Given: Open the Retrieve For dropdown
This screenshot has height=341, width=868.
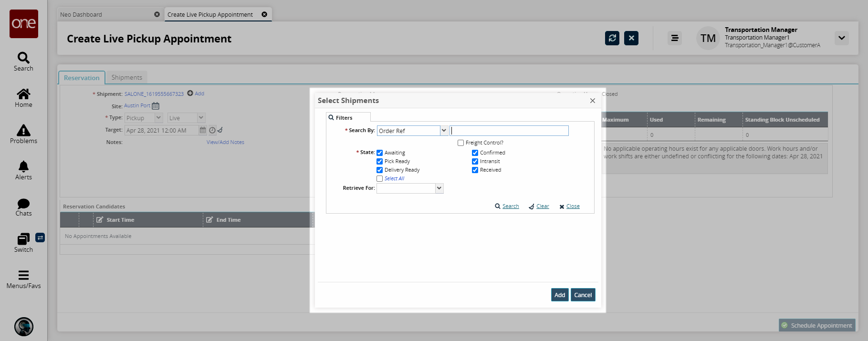Looking at the screenshot, I should click(439, 188).
